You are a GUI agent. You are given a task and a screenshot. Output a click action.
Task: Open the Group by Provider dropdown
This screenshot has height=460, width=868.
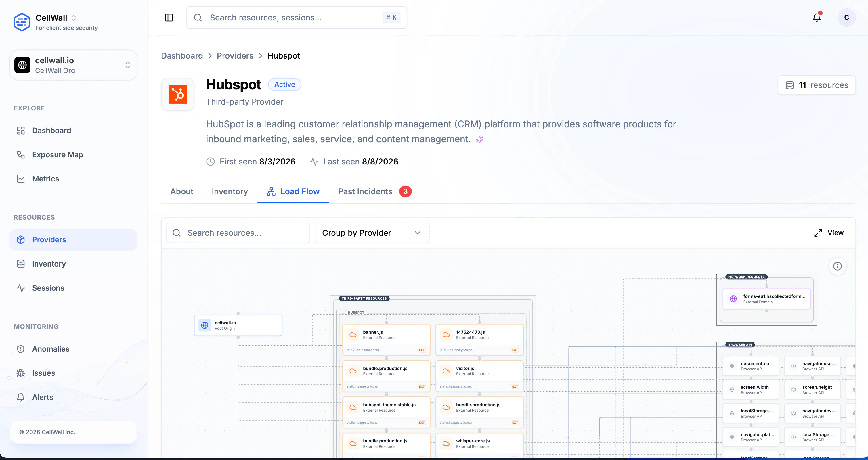[372, 233]
